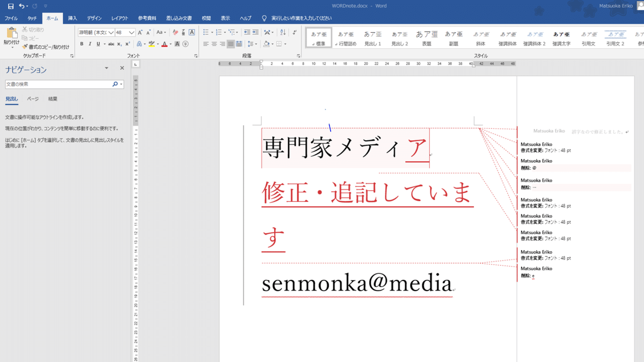Expand the Paragraph (段落) dialog launcher

tap(298, 56)
